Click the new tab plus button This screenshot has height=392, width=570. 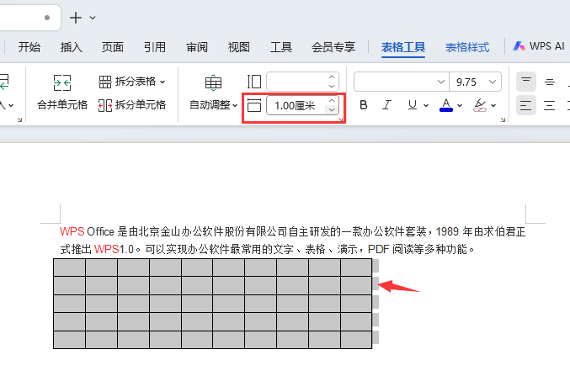(x=76, y=18)
